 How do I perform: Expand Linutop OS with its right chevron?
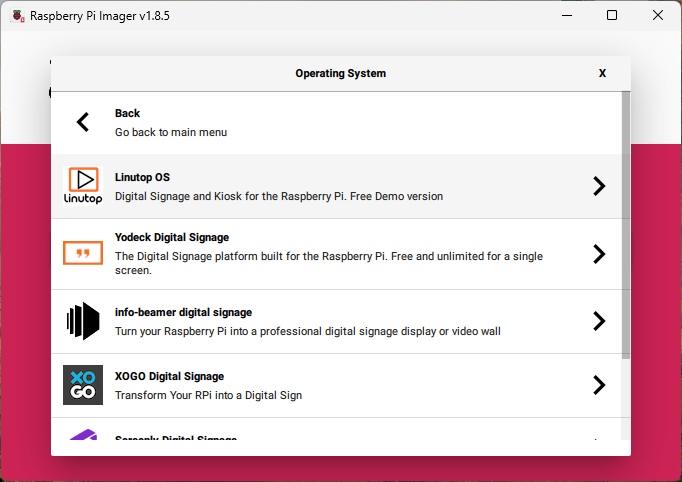click(x=599, y=186)
